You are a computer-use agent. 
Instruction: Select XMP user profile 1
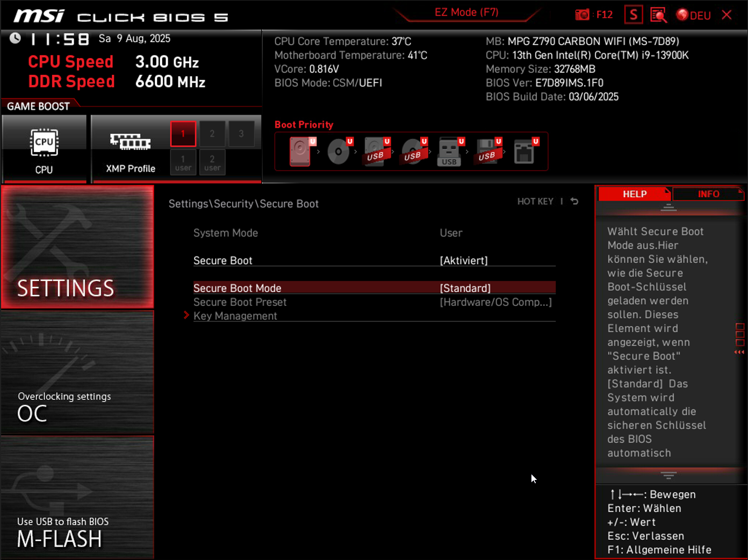pyautogui.click(x=183, y=162)
